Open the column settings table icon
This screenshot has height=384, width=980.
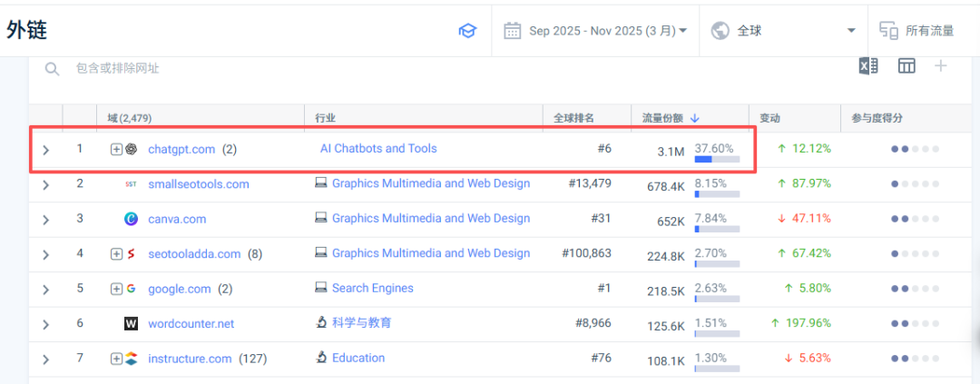pyautogui.click(x=906, y=66)
